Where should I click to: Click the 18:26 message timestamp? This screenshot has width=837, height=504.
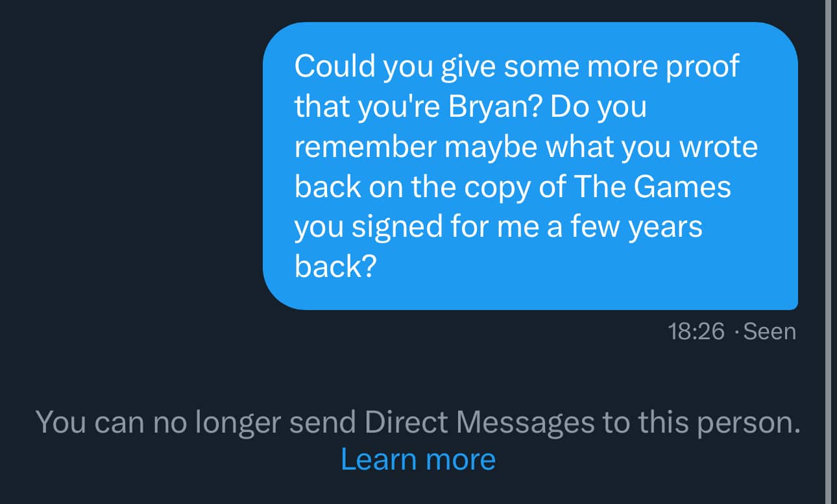pos(696,331)
